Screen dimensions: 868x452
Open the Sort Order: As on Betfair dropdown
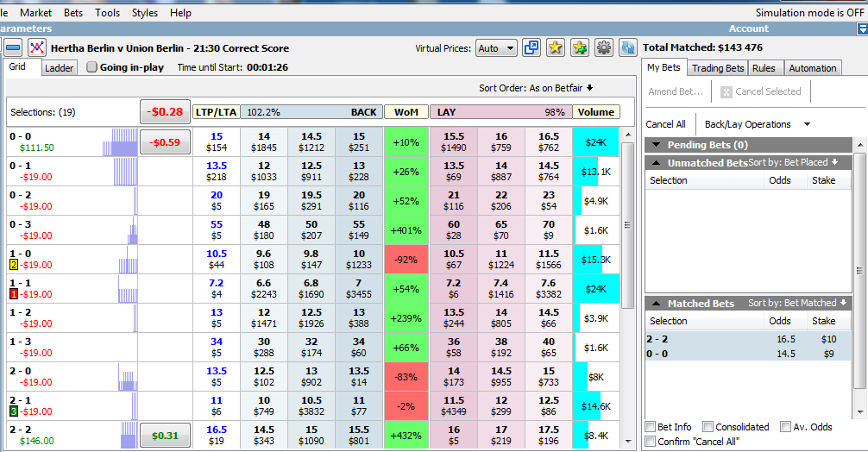tap(536, 88)
